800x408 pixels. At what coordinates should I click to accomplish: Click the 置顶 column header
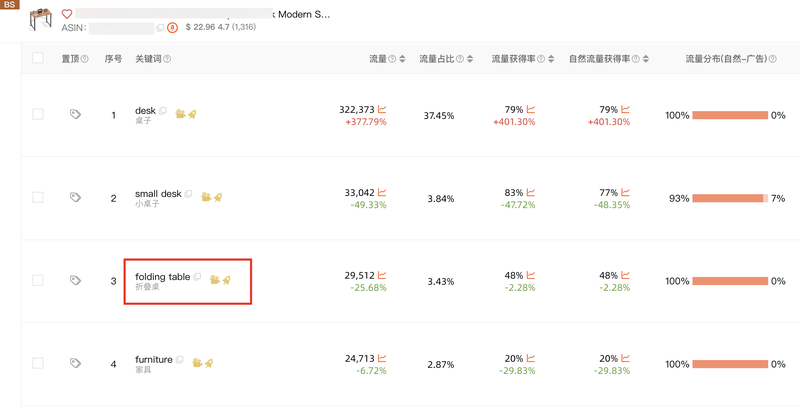pyautogui.click(x=70, y=59)
